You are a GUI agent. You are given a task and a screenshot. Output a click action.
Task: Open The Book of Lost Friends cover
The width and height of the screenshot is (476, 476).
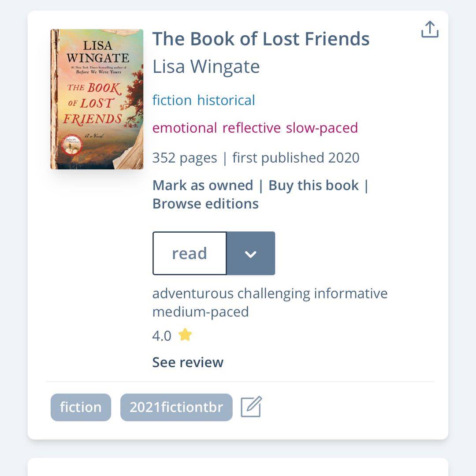[97, 99]
